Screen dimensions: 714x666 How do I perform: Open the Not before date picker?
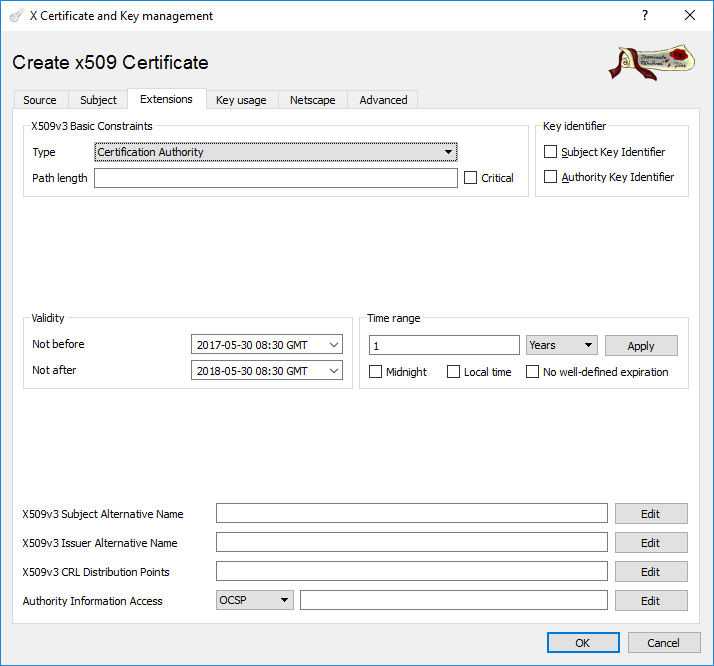[333, 345]
